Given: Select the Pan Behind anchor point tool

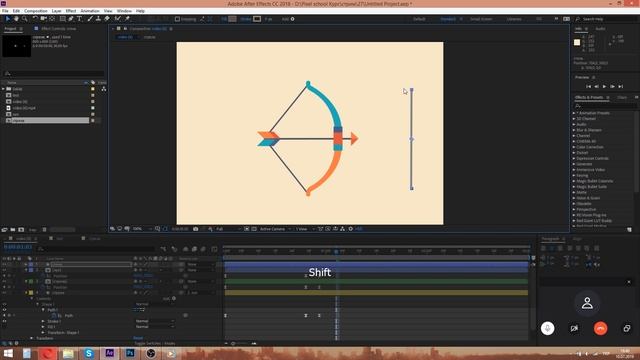Looking at the screenshot, I should (52, 19).
